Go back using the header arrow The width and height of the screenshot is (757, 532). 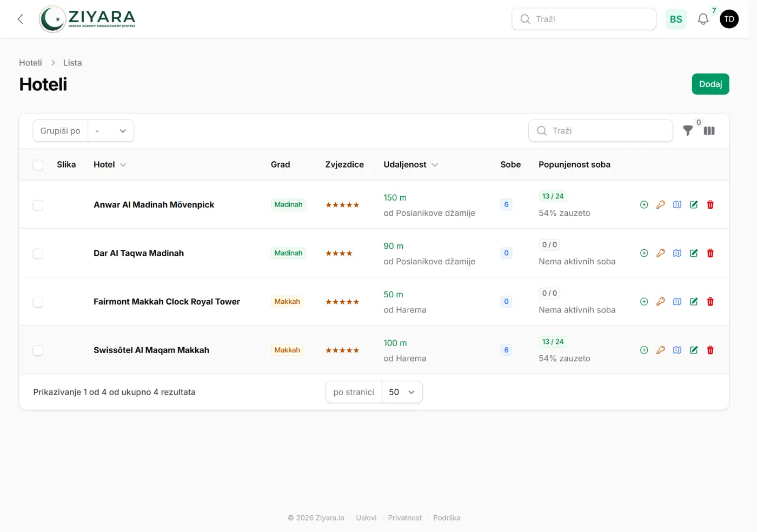point(21,19)
